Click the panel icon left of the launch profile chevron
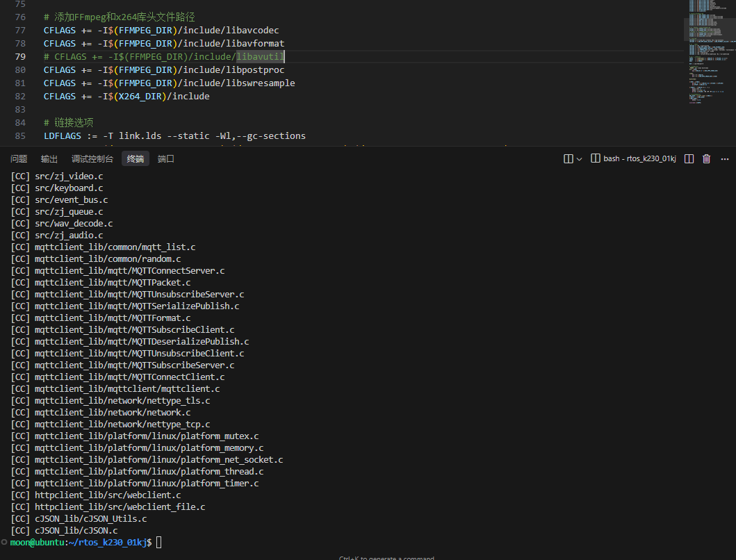Screen dimensions: 736x560 tap(568, 158)
